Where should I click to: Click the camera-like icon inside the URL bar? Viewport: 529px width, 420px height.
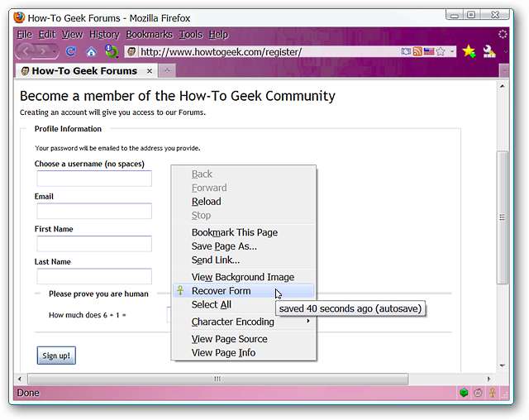pos(406,51)
